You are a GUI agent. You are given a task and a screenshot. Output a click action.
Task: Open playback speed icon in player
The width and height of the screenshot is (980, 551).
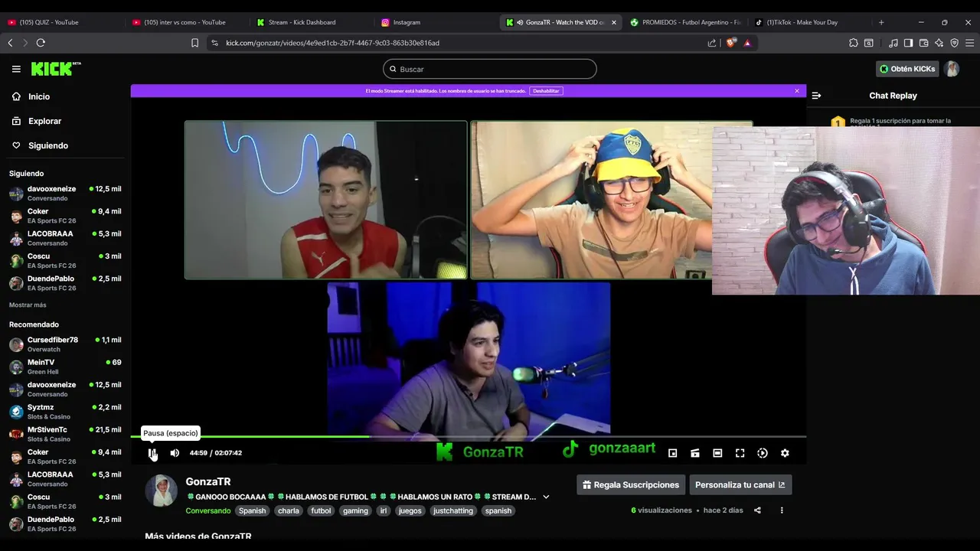click(763, 453)
